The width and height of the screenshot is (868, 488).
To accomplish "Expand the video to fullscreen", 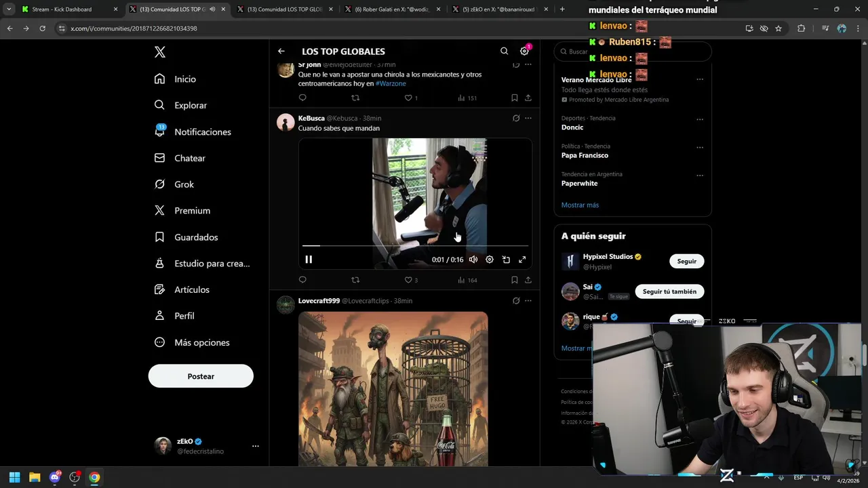I will point(522,260).
